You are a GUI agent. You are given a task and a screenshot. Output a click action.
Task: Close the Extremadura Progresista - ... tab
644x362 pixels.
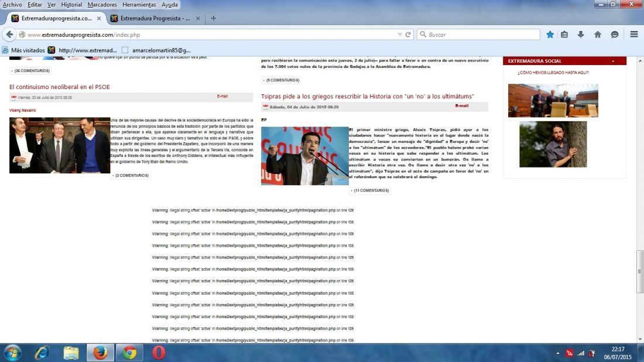(197, 19)
